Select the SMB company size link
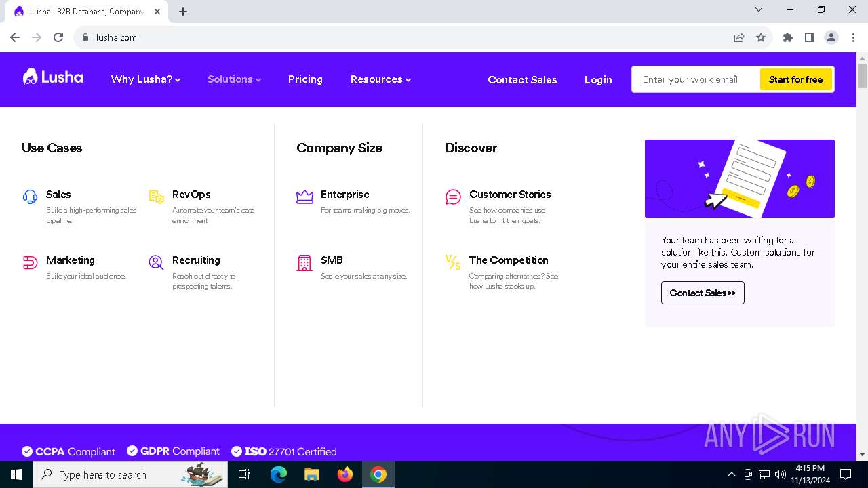Screen dimensions: 868x488 (332, 260)
